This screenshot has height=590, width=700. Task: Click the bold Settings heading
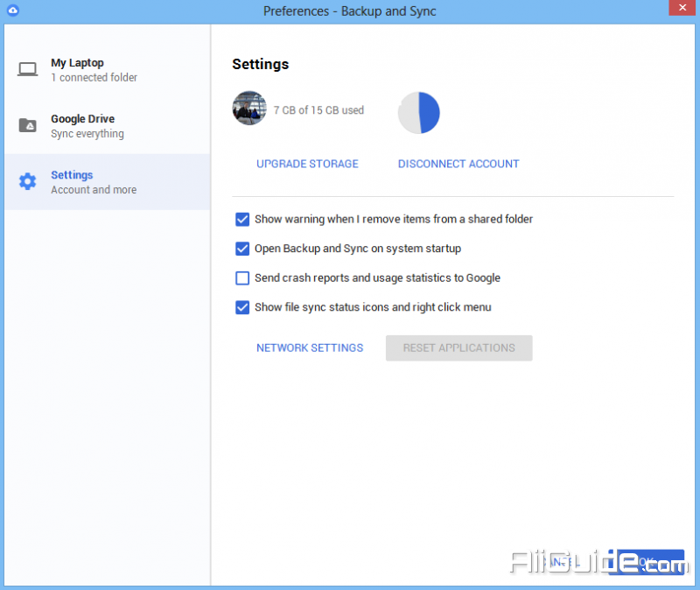pyautogui.click(x=260, y=64)
